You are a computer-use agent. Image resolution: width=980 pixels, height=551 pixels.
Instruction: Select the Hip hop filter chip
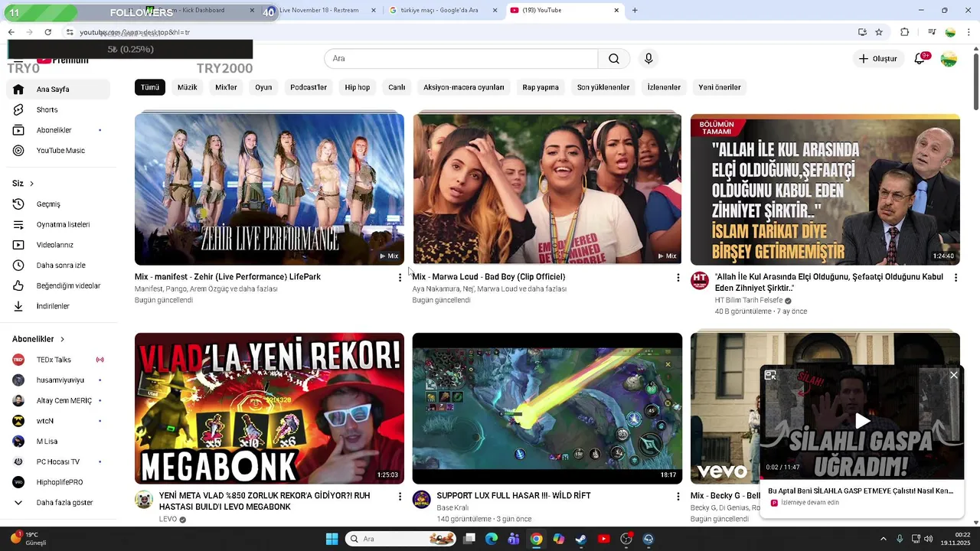358,87
